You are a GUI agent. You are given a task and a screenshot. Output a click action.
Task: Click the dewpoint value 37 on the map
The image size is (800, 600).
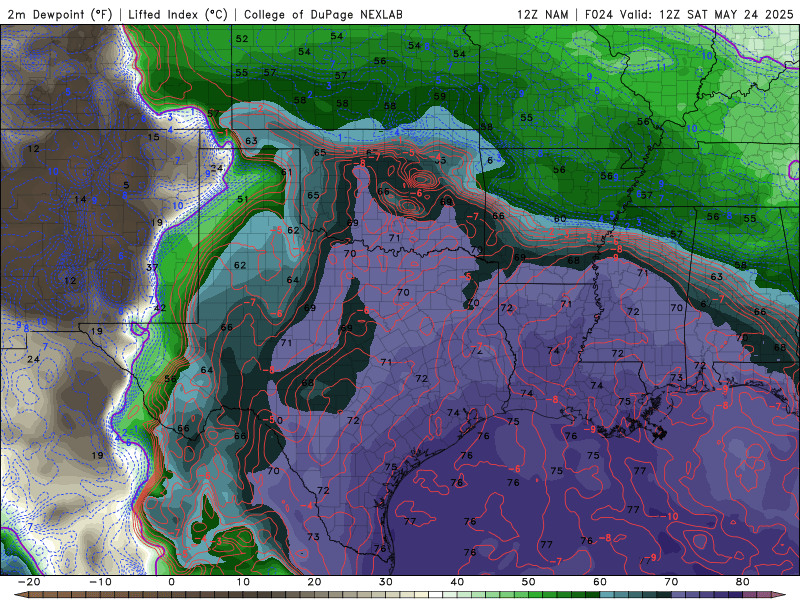tap(152, 267)
